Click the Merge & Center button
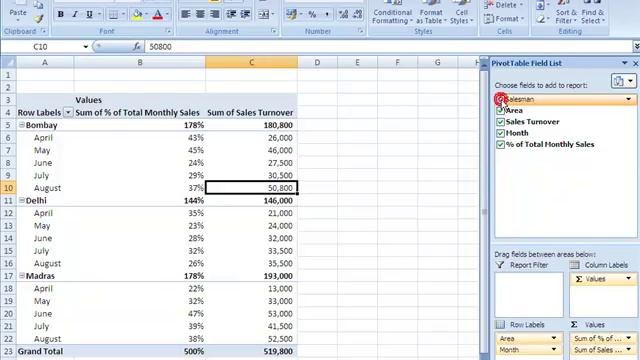Image resolution: width=640 pixels, height=360 pixels. [263, 14]
